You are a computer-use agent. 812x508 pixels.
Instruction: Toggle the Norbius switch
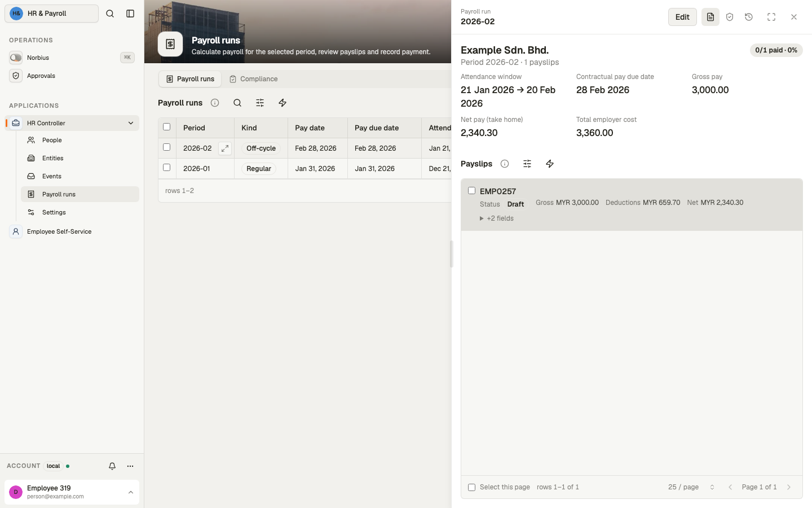(16, 58)
